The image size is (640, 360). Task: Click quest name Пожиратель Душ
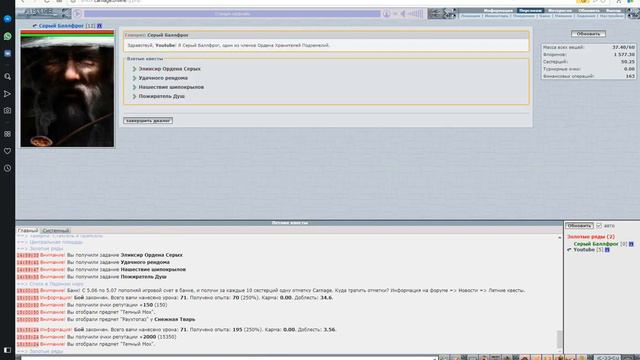[x=162, y=96]
